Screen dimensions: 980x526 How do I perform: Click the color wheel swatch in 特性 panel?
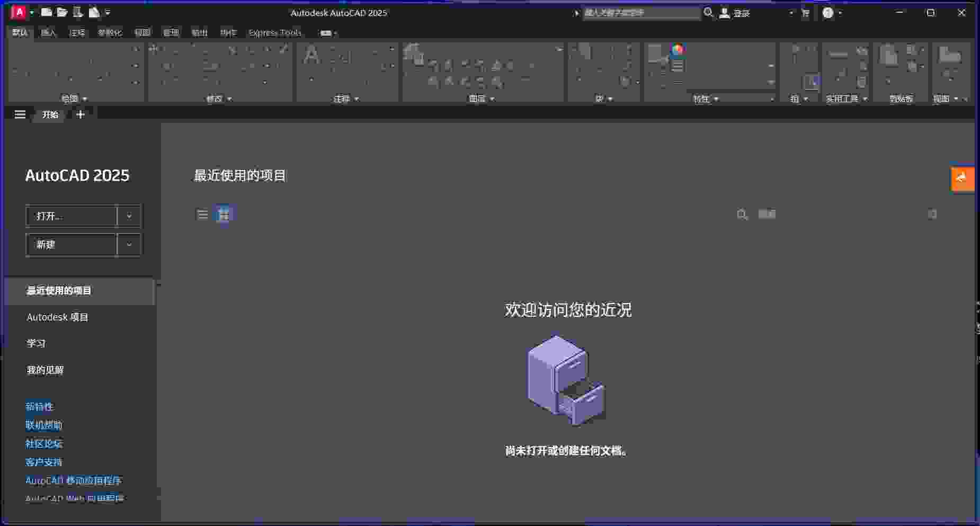point(678,50)
